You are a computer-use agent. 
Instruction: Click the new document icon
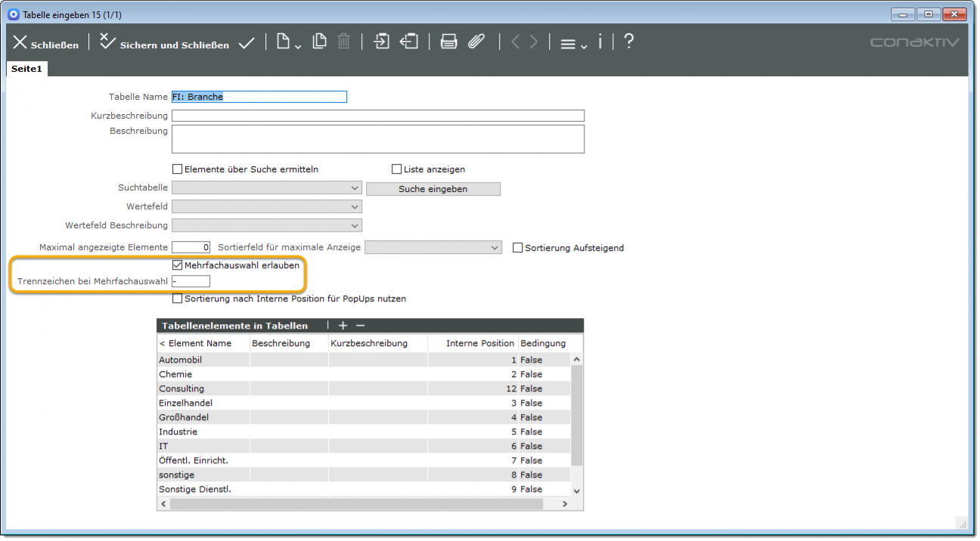284,42
